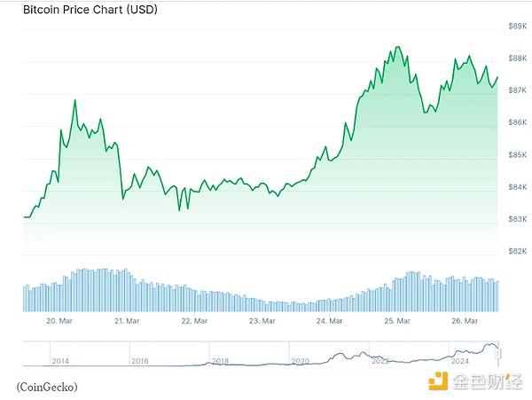Click the 22. Mar date label
This screenshot has height=400, width=532.
click(x=194, y=320)
